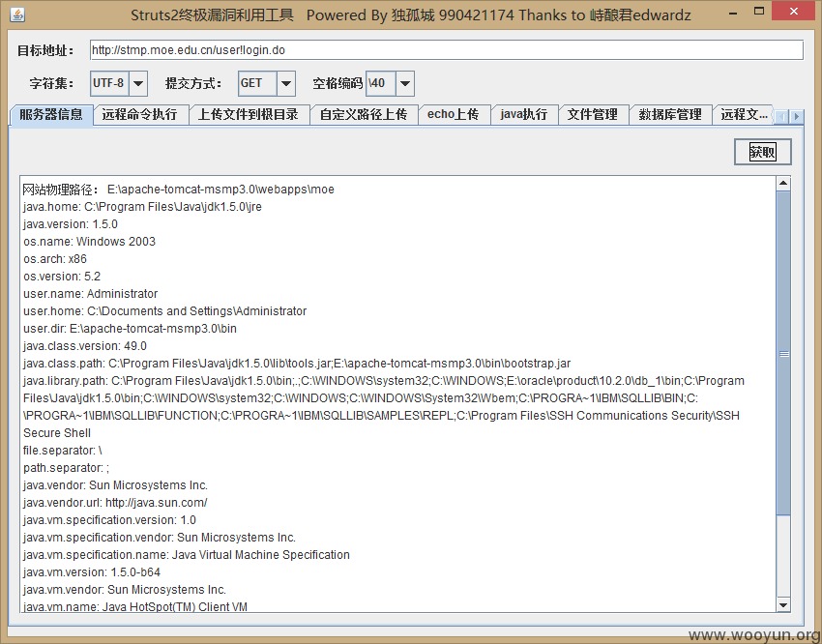Close the Struts2 tool window
This screenshot has width=822, height=644.
[x=794, y=12]
